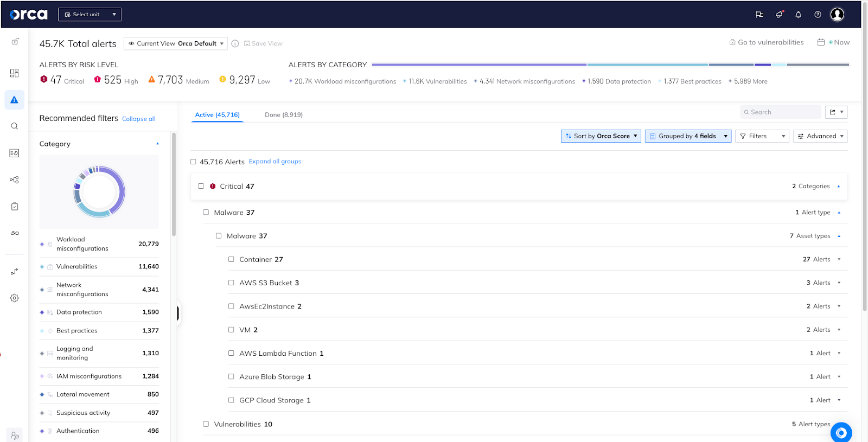Filter by Suspicious activity 497

99,413
